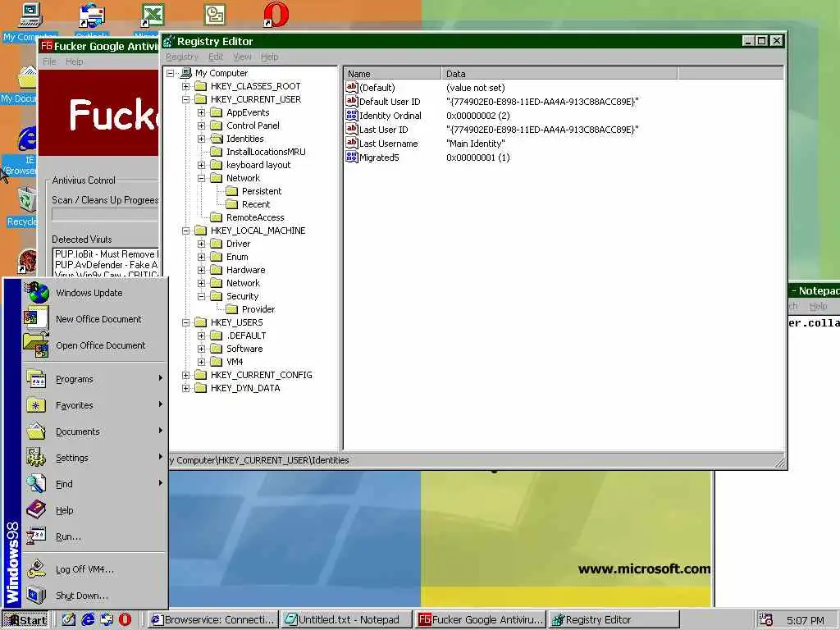Image resolution: width=840 pixels, height=630 pixels.
Task: Switch to Untitled.txt - Notepad taskbar button
Action: [347, 620]
